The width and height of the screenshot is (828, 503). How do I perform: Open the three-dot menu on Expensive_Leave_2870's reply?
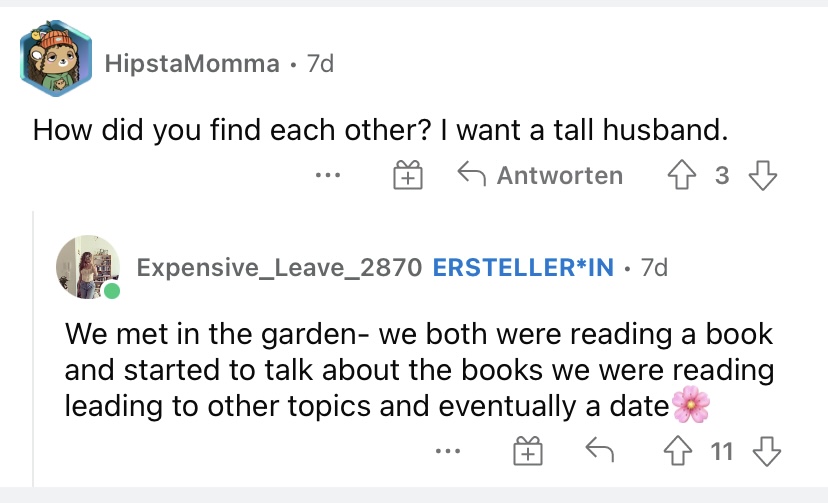click(448, 451)
